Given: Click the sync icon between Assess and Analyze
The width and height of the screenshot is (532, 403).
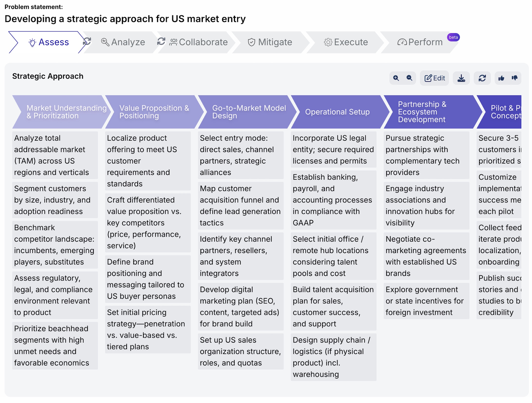Looking at the screenshot, I should (x=87, y=41).
